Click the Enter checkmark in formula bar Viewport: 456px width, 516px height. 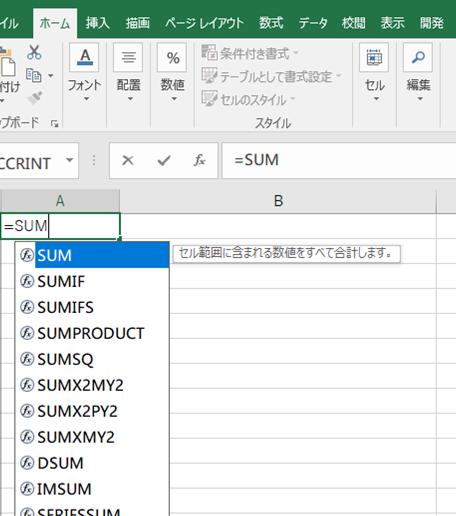(164, 161)
